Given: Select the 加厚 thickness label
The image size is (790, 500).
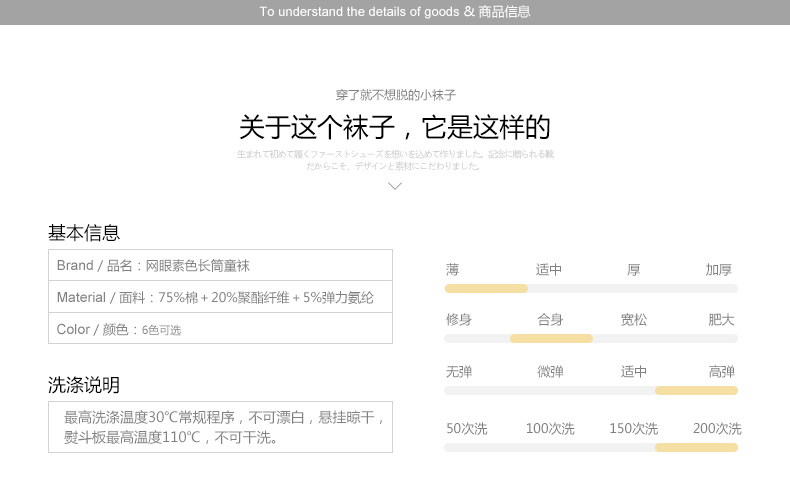Looking at the screenshot, I should coord(718,270).
